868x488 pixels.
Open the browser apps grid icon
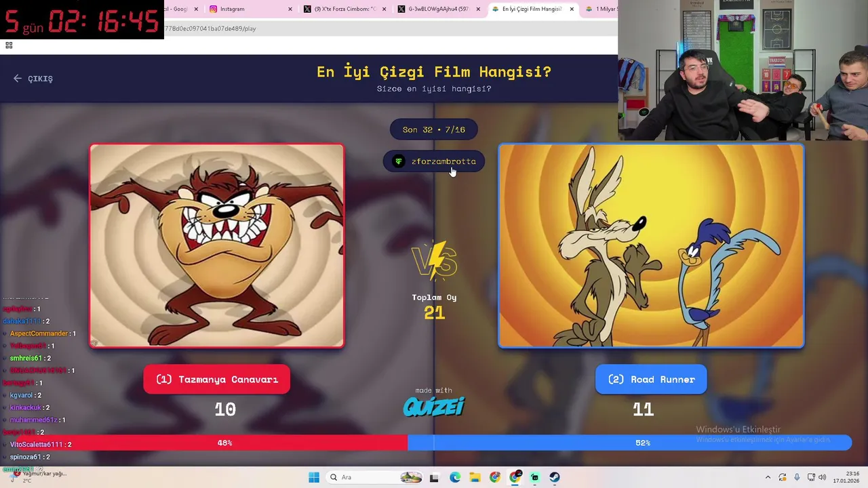[x=9, y=45]
